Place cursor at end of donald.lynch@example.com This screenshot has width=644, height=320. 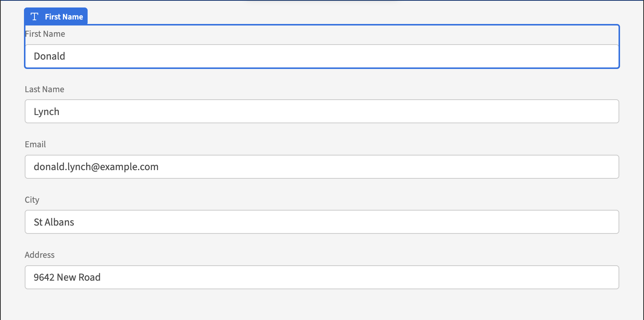point(159,167)
